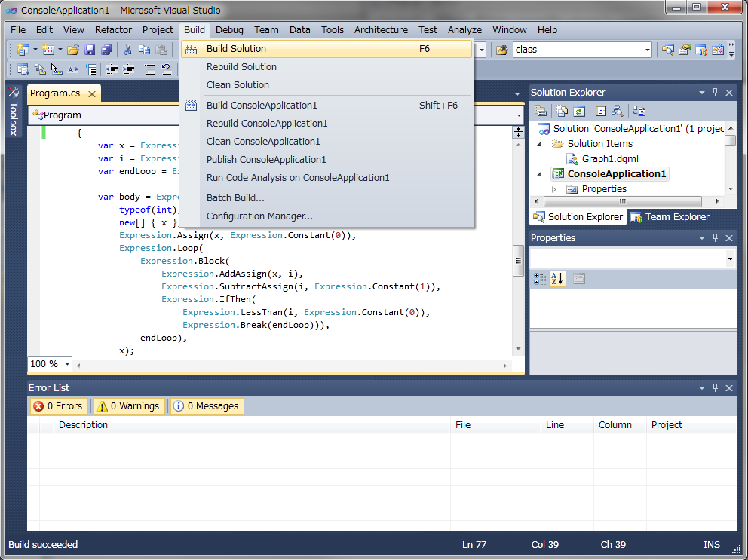Click Solution Explorer horizontal scrollbar thumb

(623, 201)
